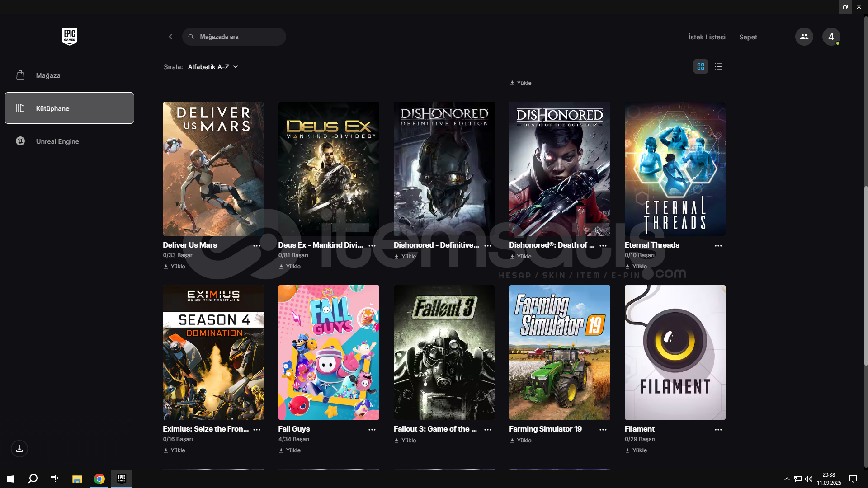Install Eternal Threads via Yükle
Screen dimensions: 868x488
pos(636,267)
